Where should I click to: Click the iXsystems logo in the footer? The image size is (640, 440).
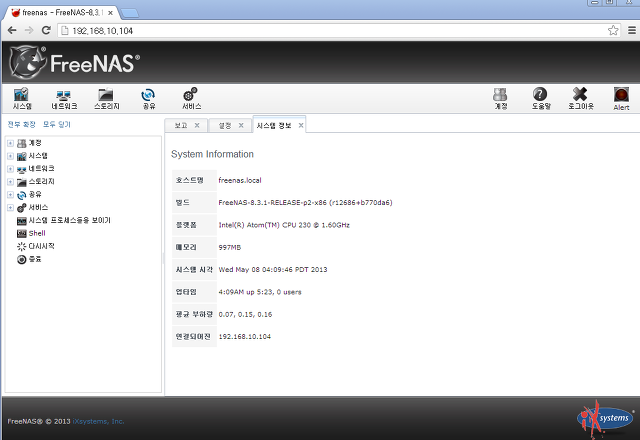pos(606,418)
